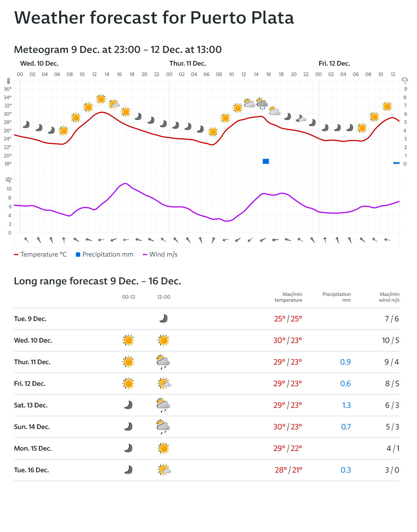Click the Max/min temperature column header
The height and width of the screenshot is (532, 417).
click(x=288, y=297)
